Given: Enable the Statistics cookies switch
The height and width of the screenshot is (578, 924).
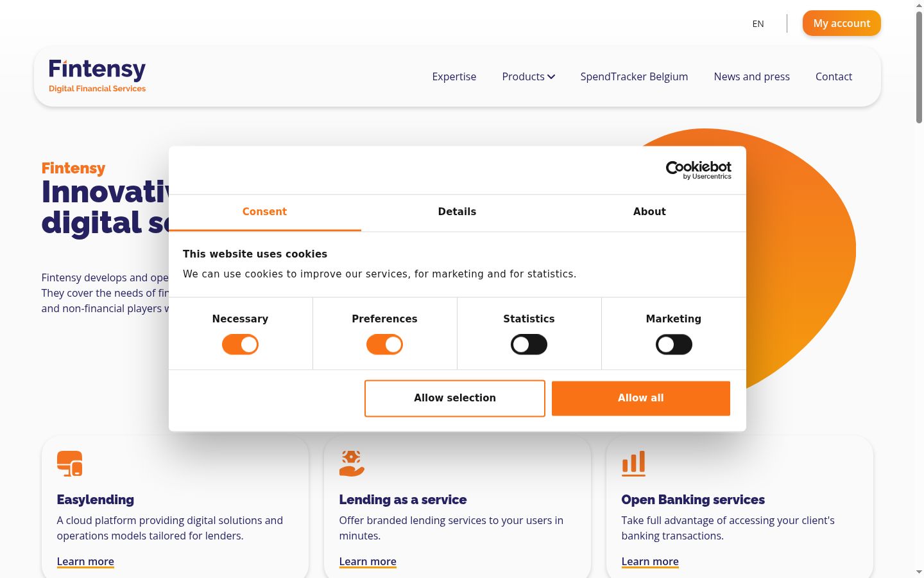Looking at the screenshot, I should click(x=529, y=345).
